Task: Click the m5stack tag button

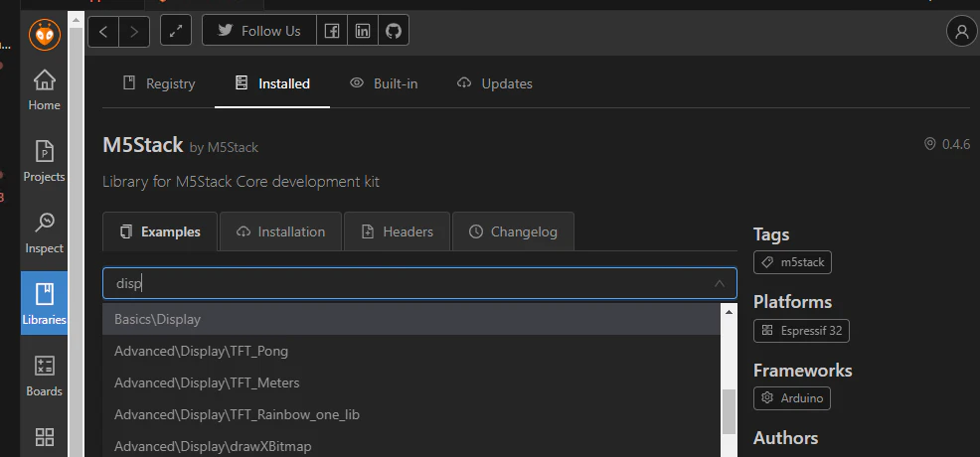Action: pos(792,262)
